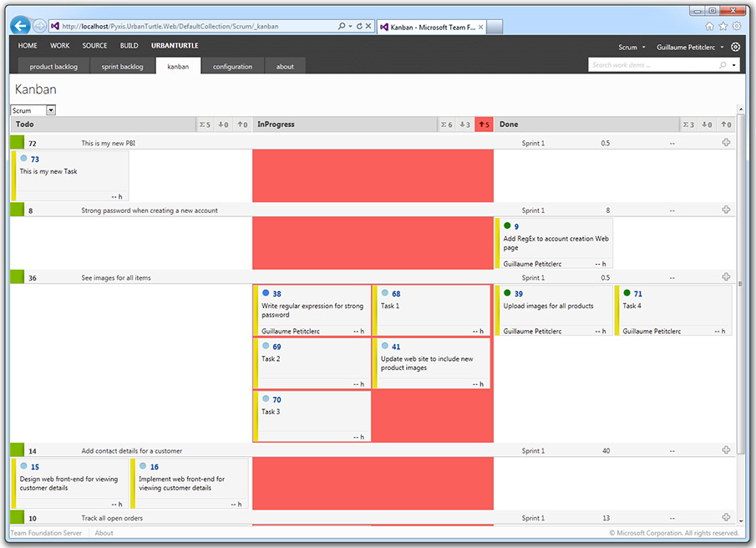This screenshot has height=548, width=756.
Task: Click the crosshair icon on 'Track all open orders' row
Action: [x=726, y=518]
